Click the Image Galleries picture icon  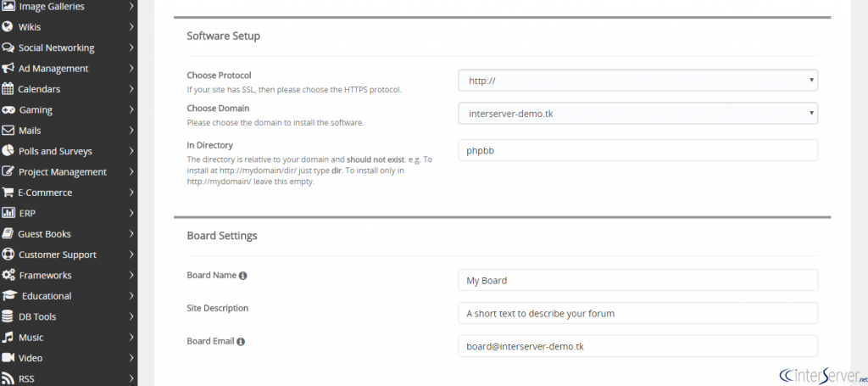[8, 6]
